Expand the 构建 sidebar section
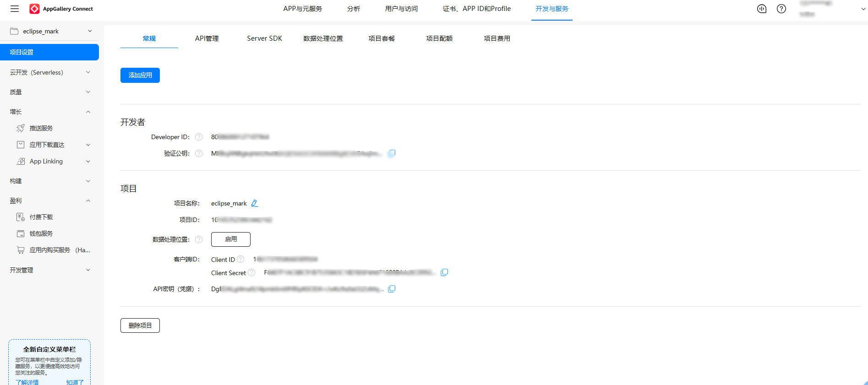The image size is (868, 385). 88,181
